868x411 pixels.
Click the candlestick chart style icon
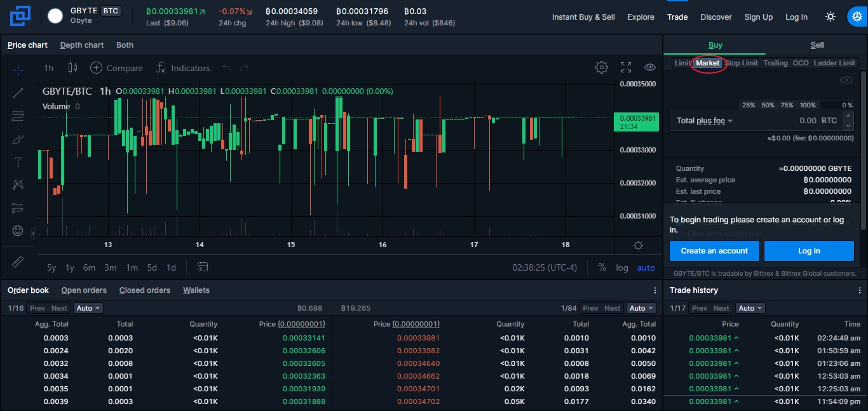[x=72, y=68]
